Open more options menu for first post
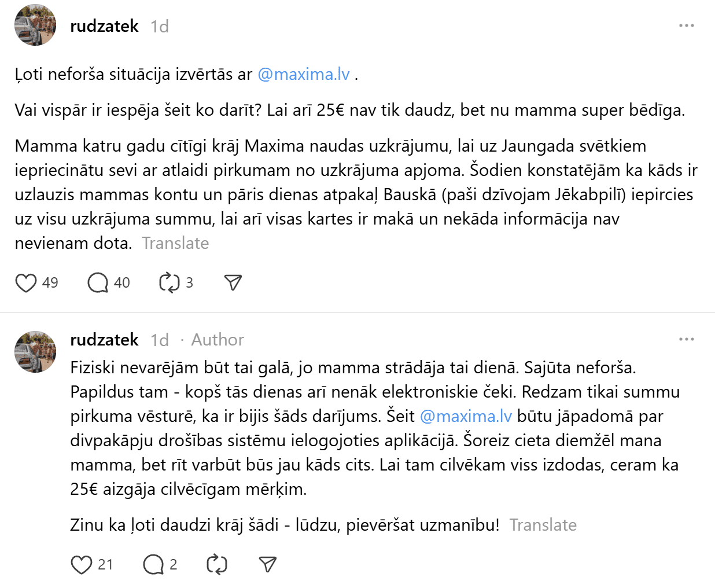 (x=686, y=25)
